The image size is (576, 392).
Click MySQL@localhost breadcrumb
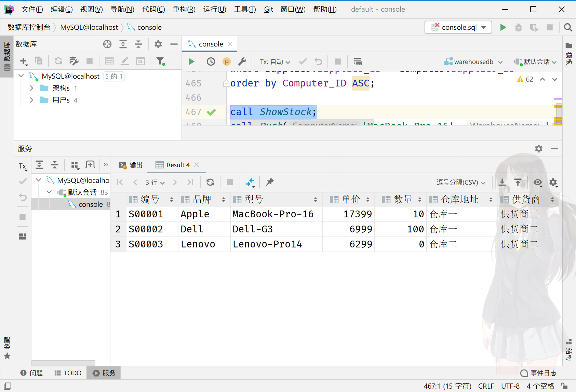tap(89, 27)
